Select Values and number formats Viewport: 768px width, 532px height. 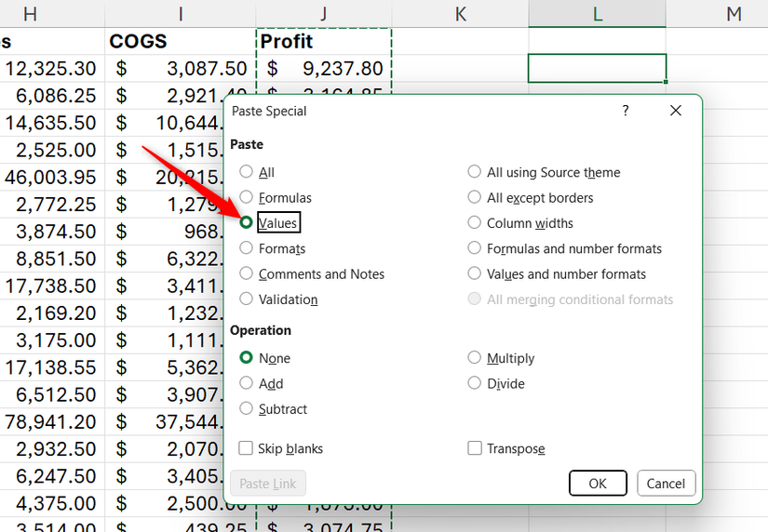point(475,274)
